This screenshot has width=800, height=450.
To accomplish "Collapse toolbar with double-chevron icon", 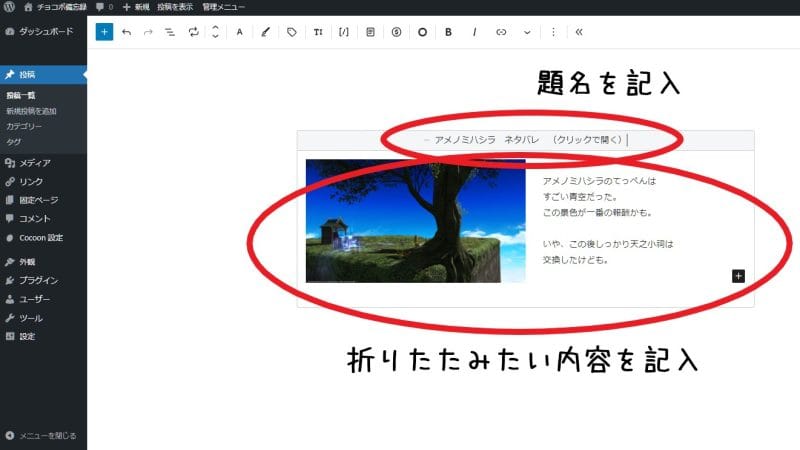I will 579,32.
